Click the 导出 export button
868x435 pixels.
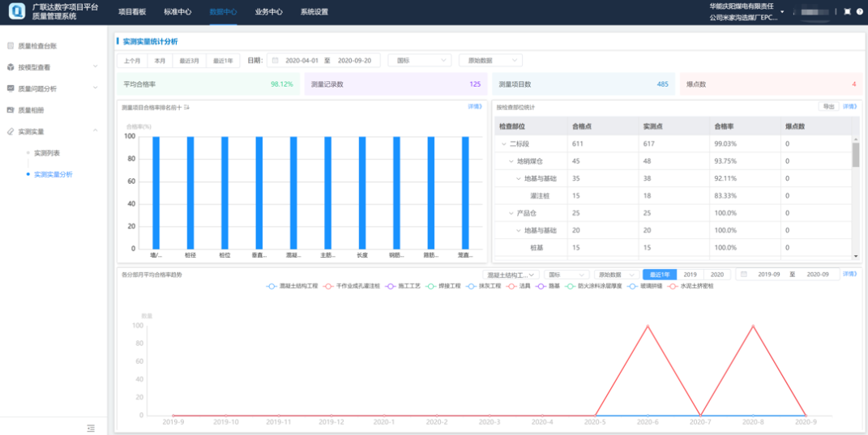[827, 106]
